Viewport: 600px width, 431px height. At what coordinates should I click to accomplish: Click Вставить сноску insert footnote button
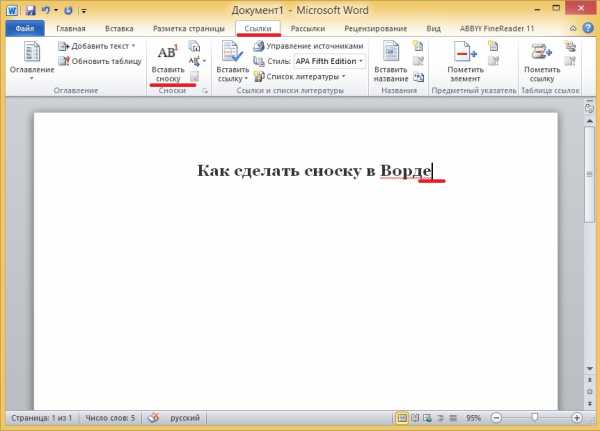pyautogui.click(x=168, y=62)
